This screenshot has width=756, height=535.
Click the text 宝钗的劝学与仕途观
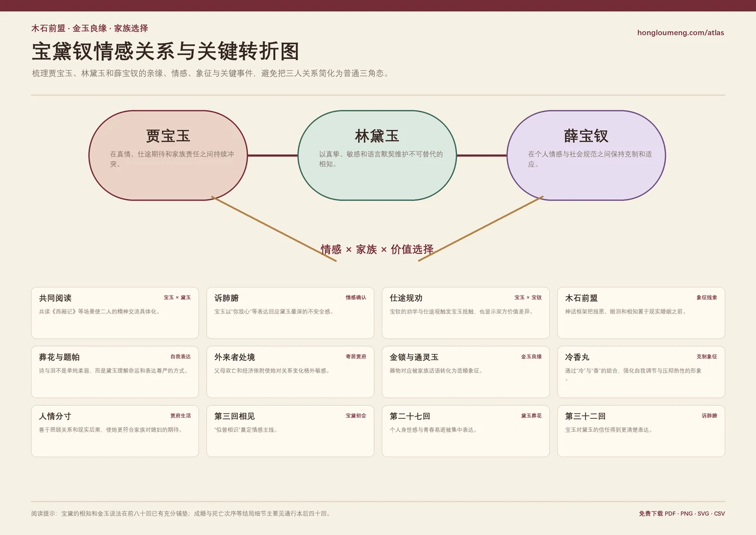coord(462,312)
